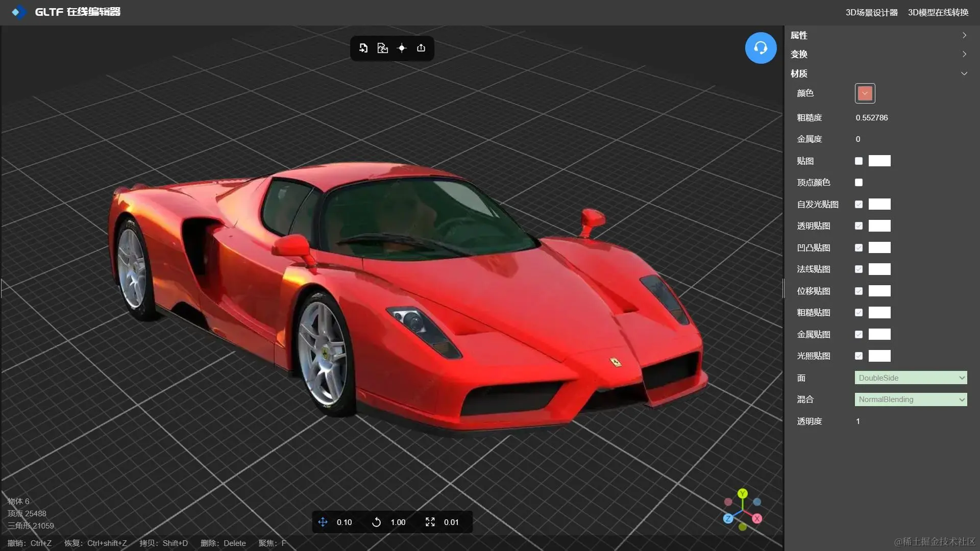Click the export share icon
The height and width of the screenshot is (551, 980).
pyautogui.click(x=421, y=48)
